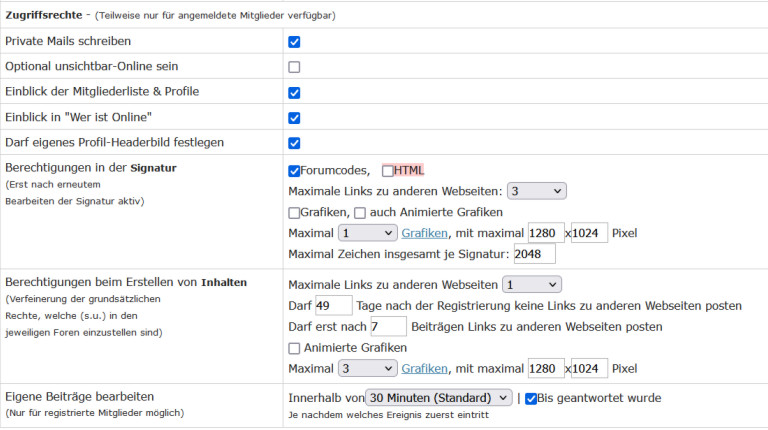
Task: Toggle the Private Mails schreiben checkbox
Action: point(294,42)
